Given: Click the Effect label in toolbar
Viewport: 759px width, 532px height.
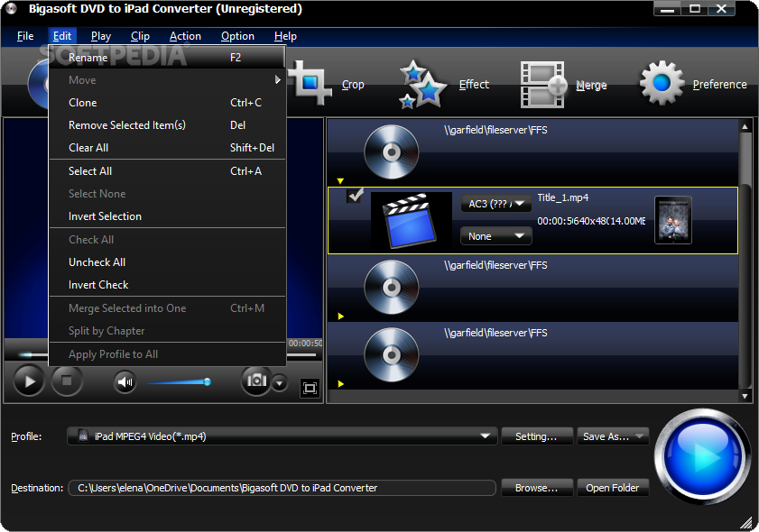Looking at the screenshot, I should coord(474,84).
